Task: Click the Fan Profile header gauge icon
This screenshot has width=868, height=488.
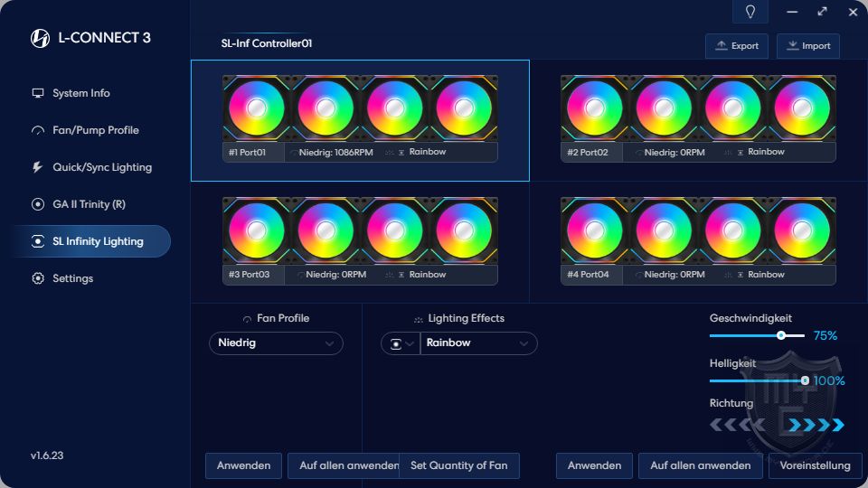Action: (x=247, y=319)
